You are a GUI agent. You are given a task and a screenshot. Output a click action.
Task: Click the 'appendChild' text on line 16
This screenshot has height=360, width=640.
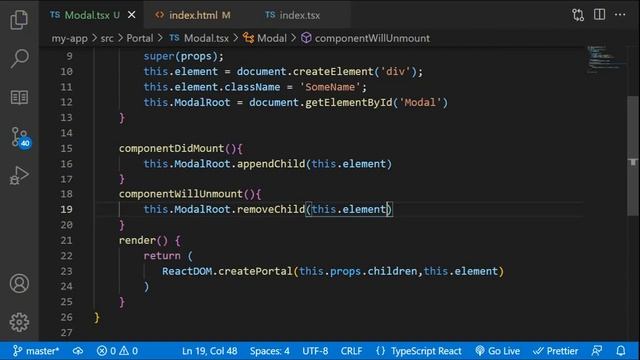(271, 164)
